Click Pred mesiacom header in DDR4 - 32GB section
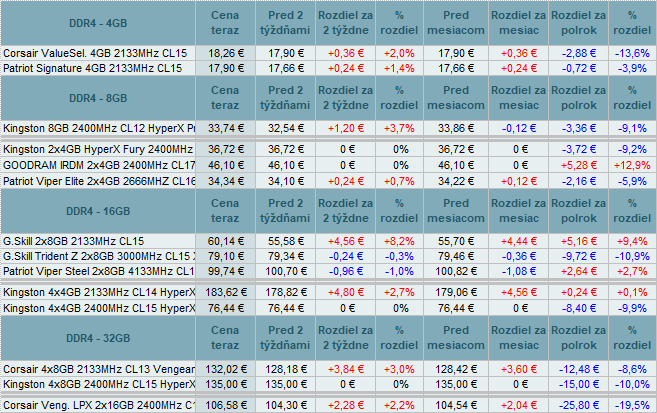The height and width of the screenshot is (413, 657). tap(456, 338)
